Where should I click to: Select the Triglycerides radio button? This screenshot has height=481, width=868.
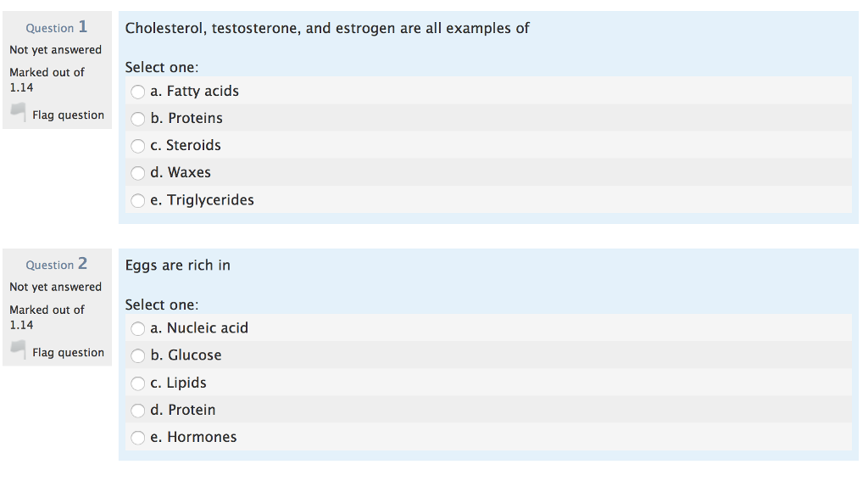(138, 200)
